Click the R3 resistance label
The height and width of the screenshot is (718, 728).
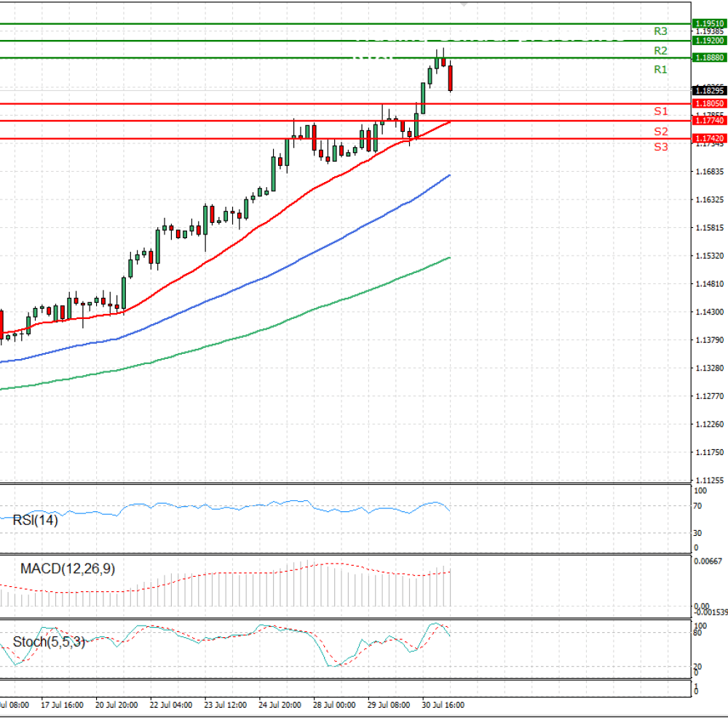660,31
